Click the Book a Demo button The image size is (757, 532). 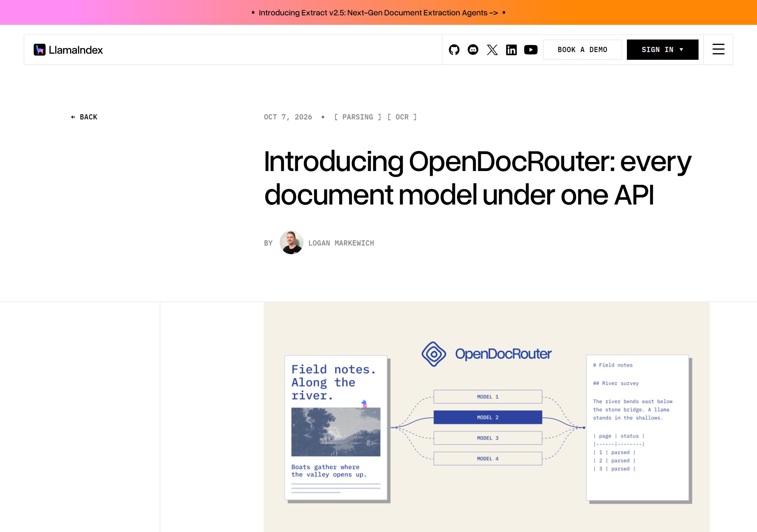pyautogui.click(x=582, y=50)
